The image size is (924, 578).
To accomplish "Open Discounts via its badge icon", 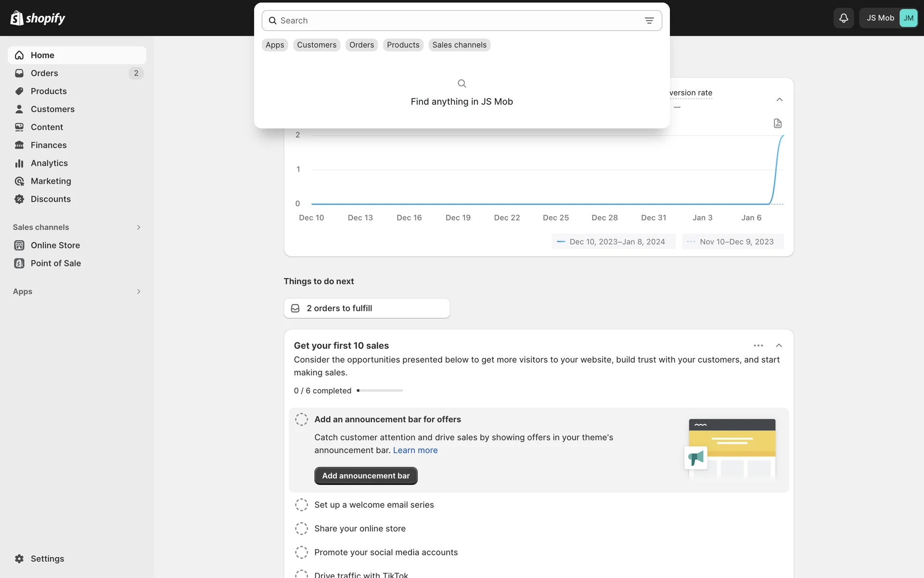I will (x=19, y=199).
